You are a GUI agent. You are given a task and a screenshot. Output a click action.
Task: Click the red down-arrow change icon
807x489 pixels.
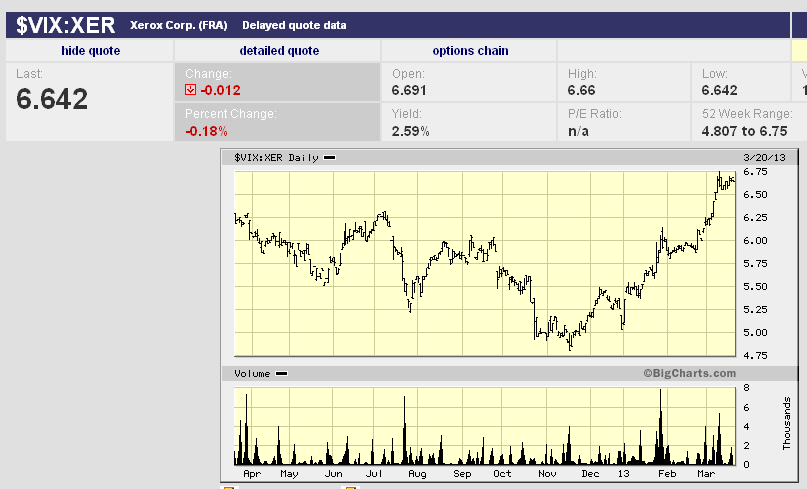point(190,90)
